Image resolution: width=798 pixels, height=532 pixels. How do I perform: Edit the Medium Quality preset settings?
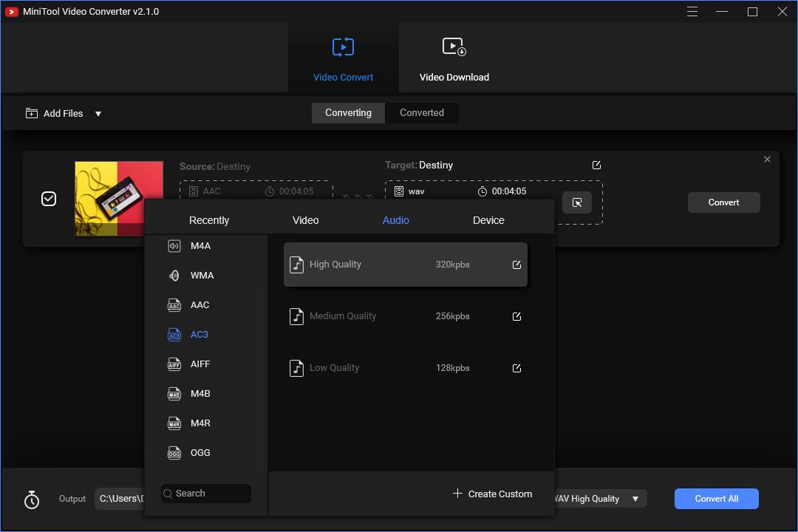(516, 317)
